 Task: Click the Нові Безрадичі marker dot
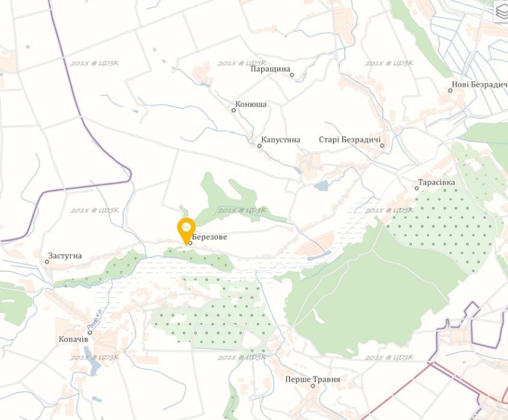[450, 91]
